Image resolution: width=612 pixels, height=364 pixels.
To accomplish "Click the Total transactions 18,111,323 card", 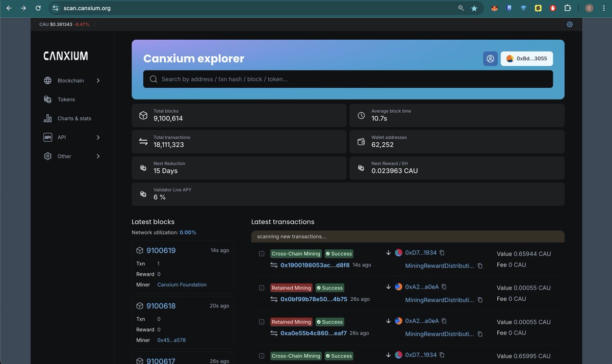I will [239, 142].
